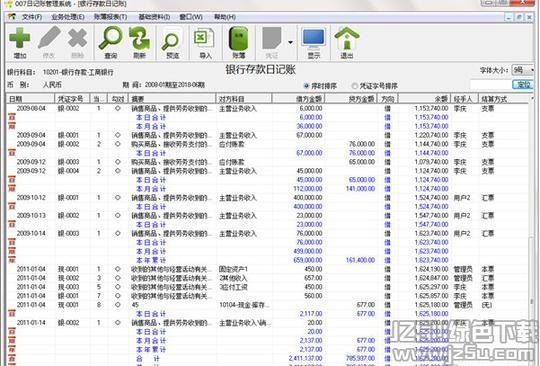Screen dimensions: 540x366
Task: Click the 对方科目 column header
Action: [244, 99]
